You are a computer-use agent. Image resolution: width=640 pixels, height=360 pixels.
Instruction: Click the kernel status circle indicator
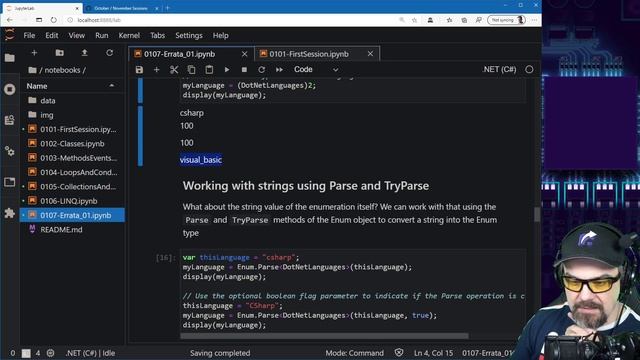click(529, 69)
